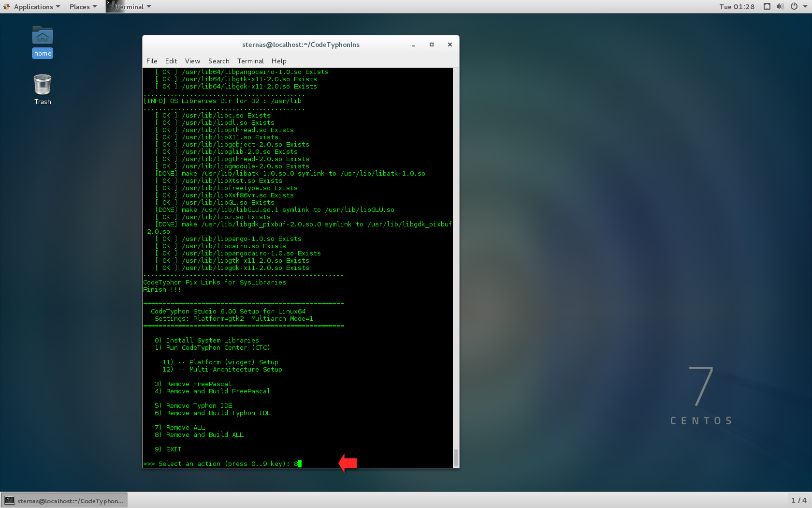Open the View menu in terminal

[x=192, y=61]
